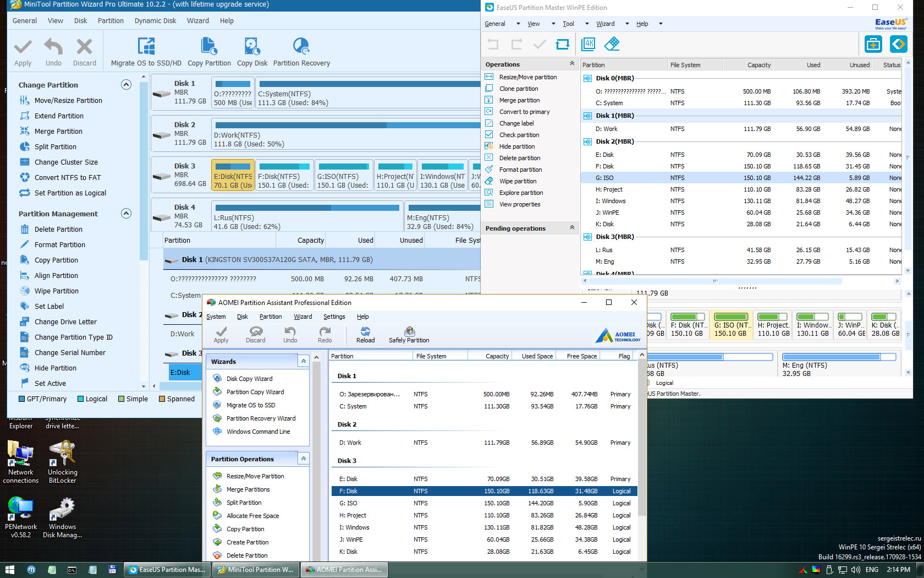Open Windows Disk Management desktop icon
The image size is (924, 578).
click(x=63, y=517)
